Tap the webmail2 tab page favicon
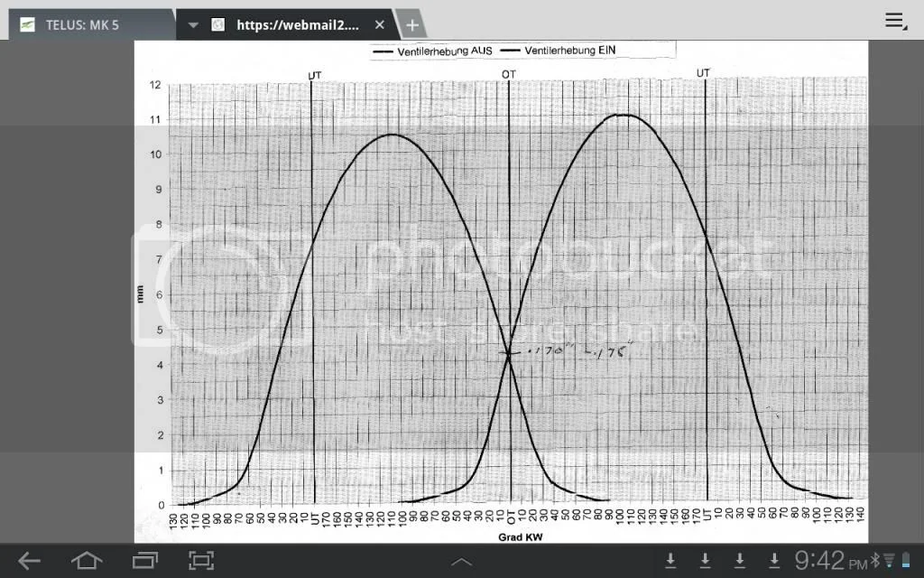Image resolution: width=924 pixels, height=578 pixels. coord(217,25)
